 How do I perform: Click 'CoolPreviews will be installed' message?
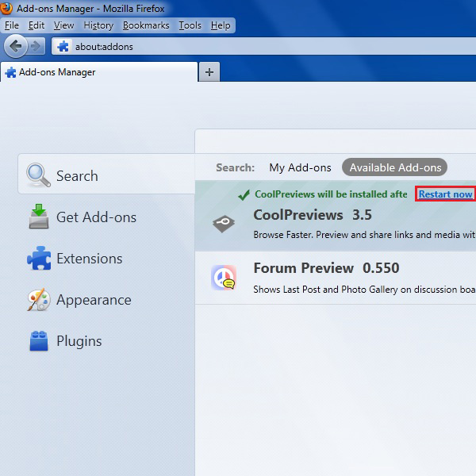pos(331,194)
